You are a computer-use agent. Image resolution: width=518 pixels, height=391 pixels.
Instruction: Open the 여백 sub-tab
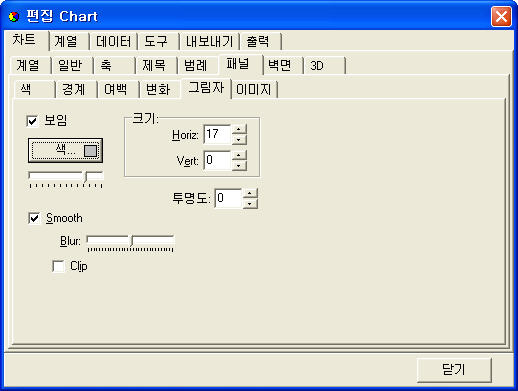pos(118,89)
